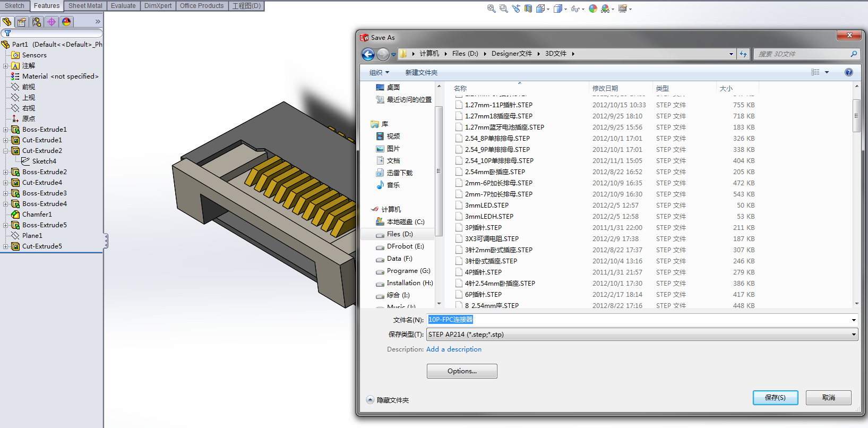Click Previous View icon
The height and width of the screenshot is (428, 868).
point(516,8)
